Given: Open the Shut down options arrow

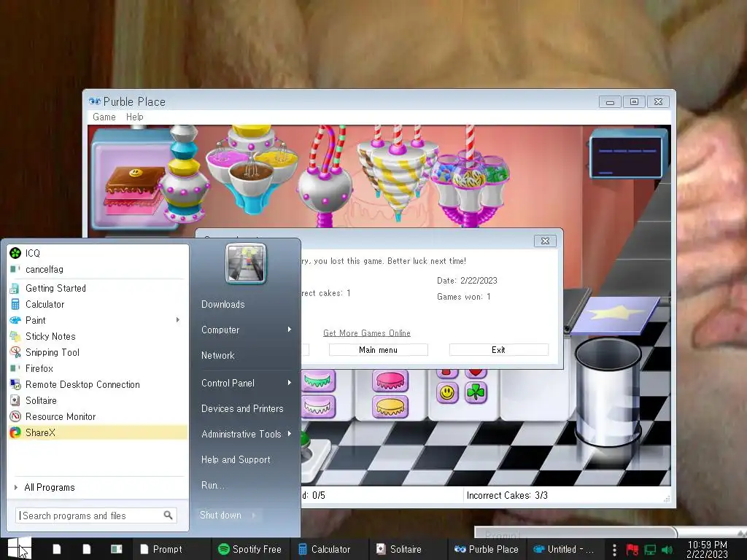Looking at the screenshot, I should pyautogui.click(x=253, y=516).
